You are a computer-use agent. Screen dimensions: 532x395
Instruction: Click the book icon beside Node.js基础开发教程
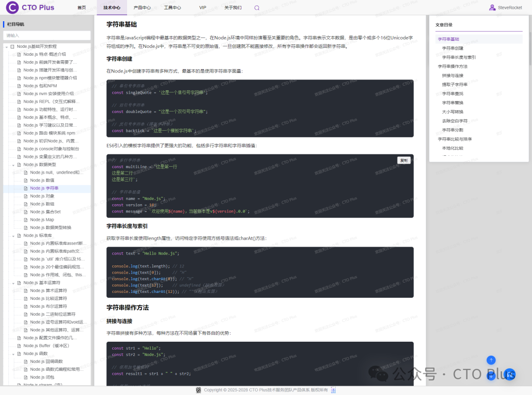click(12, 46)
